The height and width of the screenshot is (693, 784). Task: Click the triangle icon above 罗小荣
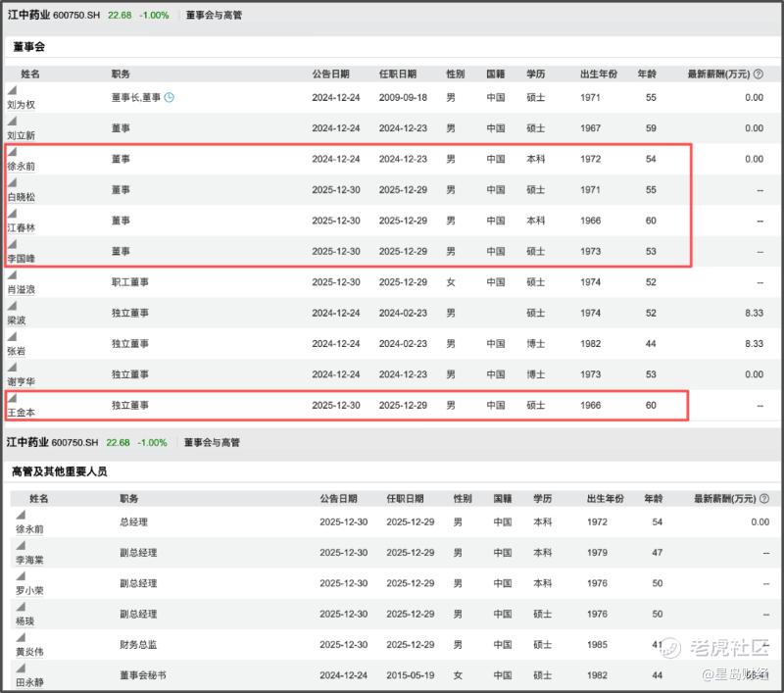(21, 576)
